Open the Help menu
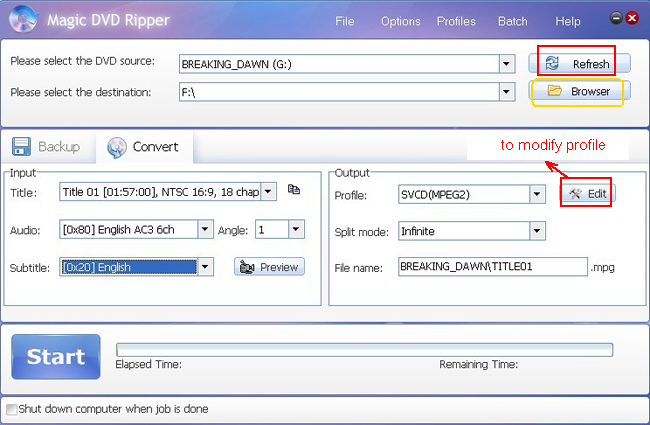The width and height of the screenshot is (650, 425). click(x=568, y=21)
